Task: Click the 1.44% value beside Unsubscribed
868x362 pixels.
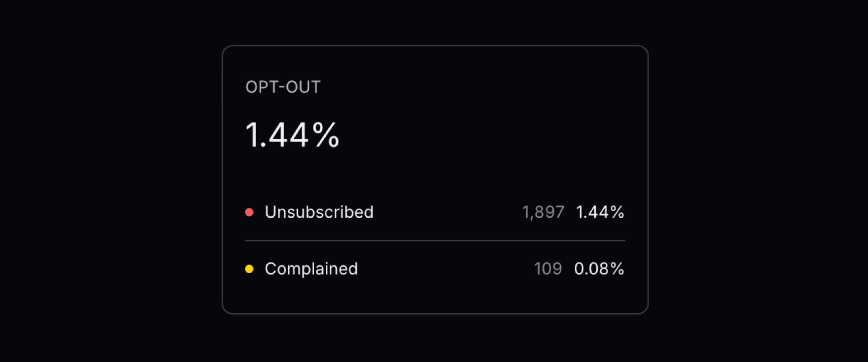Action: 600,212
